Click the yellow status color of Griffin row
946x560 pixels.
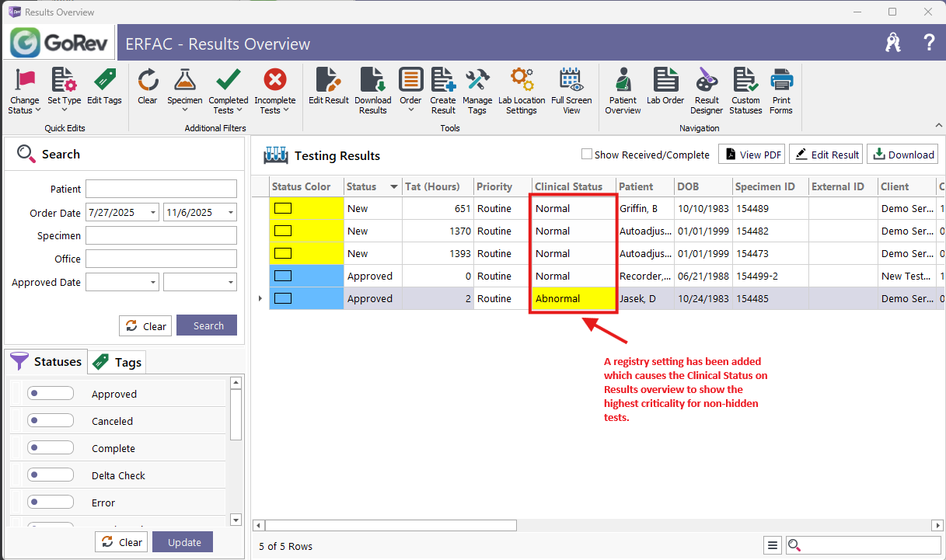pos(305,208)
